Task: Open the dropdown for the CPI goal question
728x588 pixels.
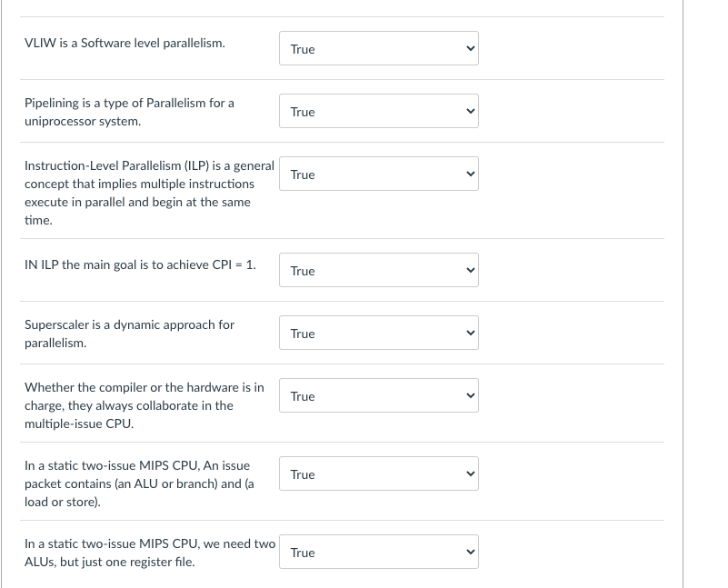Action: pyautogui.click(x=379, y=270)
